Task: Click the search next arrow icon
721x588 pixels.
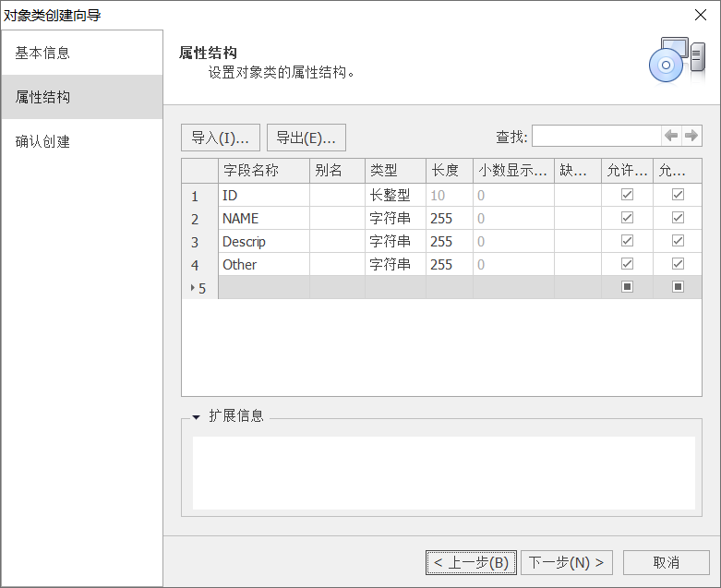Action: (691, 136)
